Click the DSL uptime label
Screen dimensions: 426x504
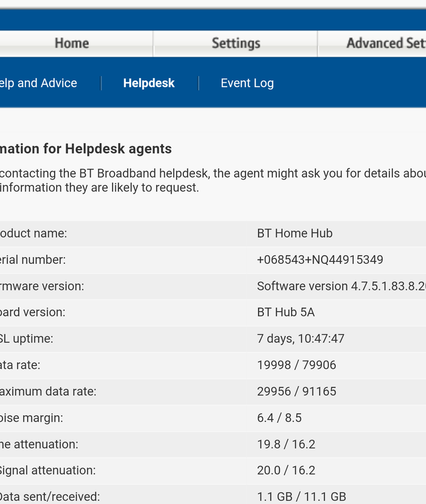click(26, 339)
